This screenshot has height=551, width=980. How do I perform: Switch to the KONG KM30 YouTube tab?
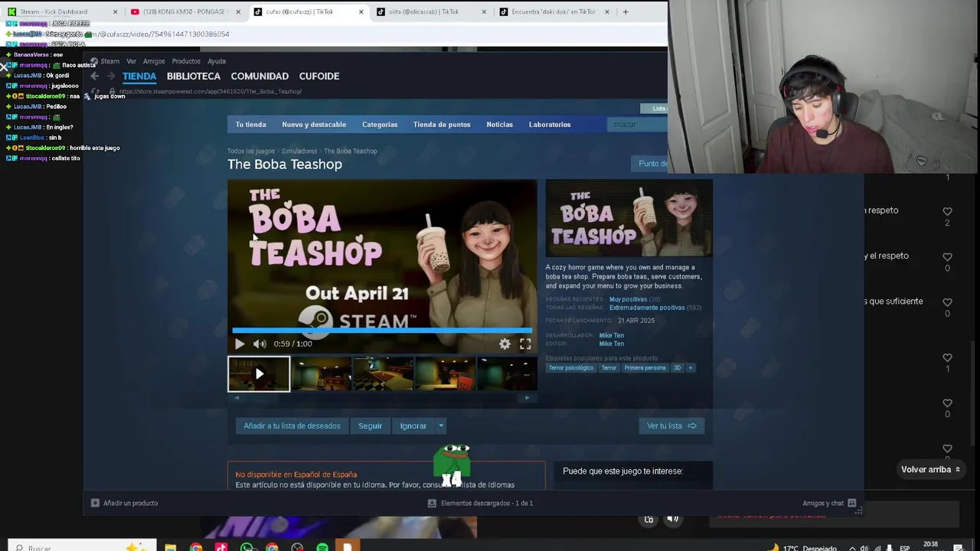tap(185, 11)
